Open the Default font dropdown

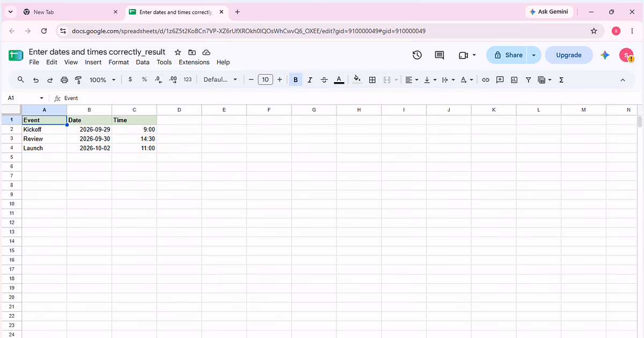coord(220,79)
